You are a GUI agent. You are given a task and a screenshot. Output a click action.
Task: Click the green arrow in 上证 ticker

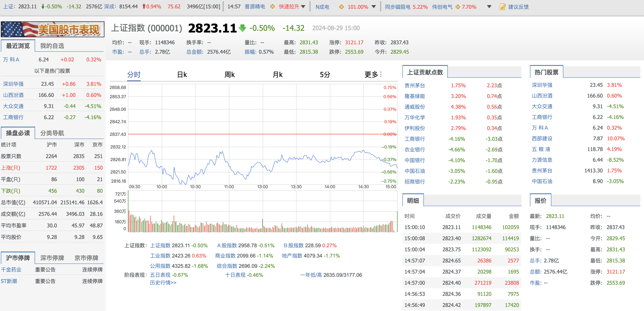coord(43,6)
